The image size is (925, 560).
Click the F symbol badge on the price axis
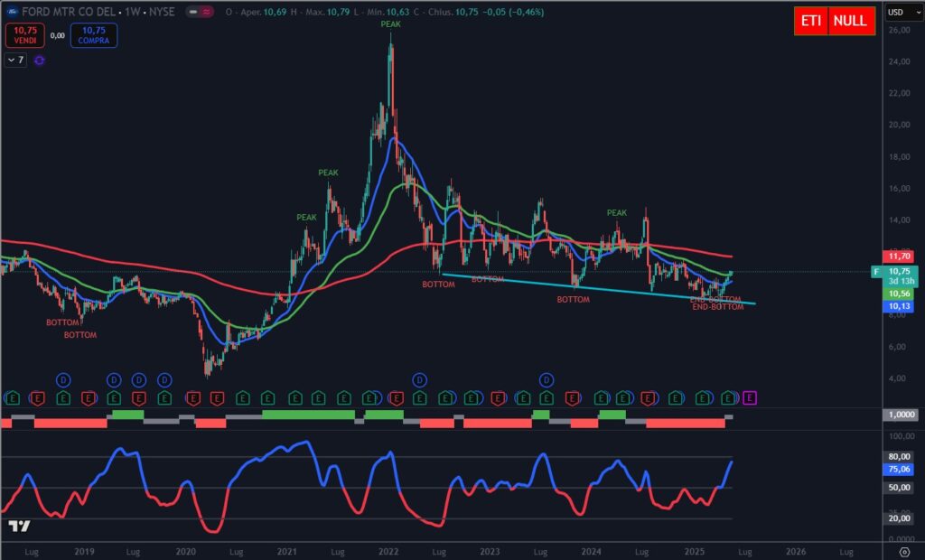pos(874,271)
